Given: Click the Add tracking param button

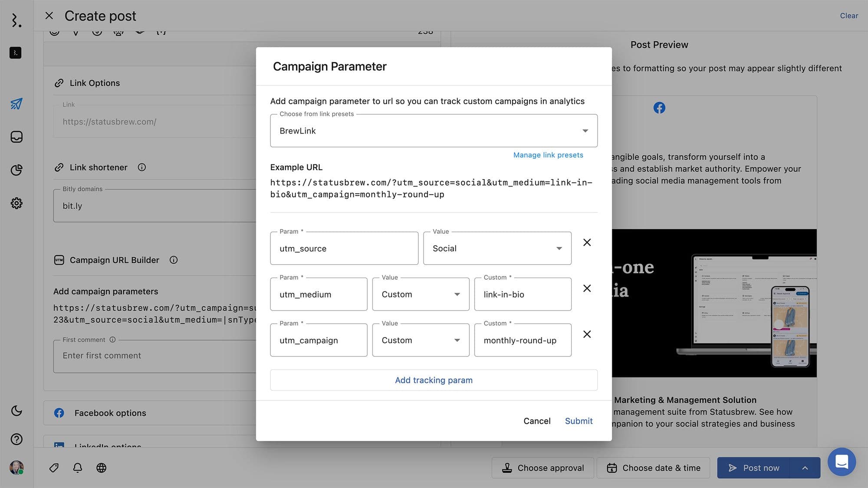Looking at the screenshot, I should [434, 380].
